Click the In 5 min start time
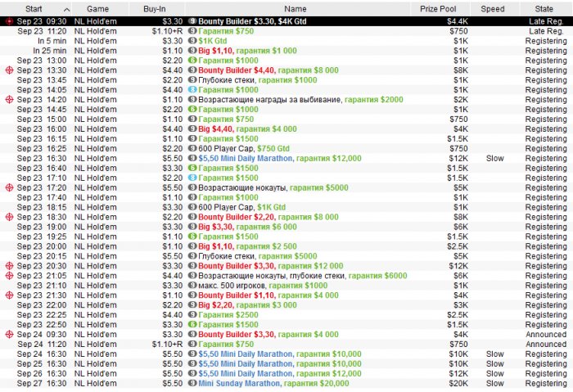The width and height of the screenshot is (573, 392). click(52, 41)
